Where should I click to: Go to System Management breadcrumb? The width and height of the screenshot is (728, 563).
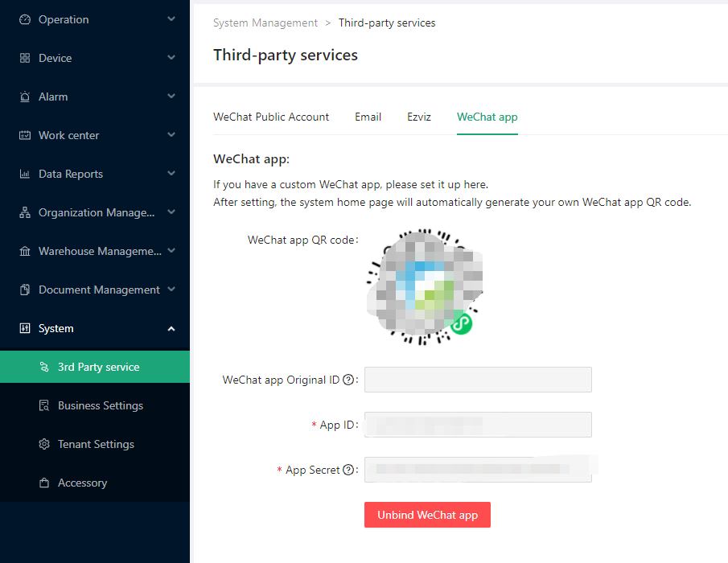265,23
